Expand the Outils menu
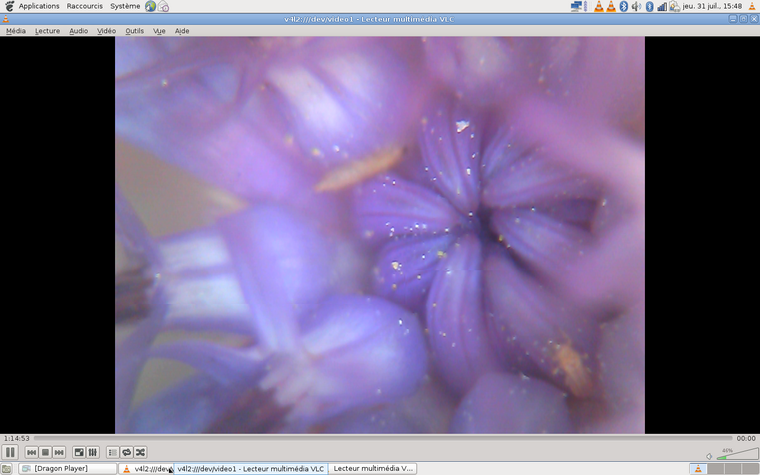Screen dimensions: 760x475 point(134,31)
